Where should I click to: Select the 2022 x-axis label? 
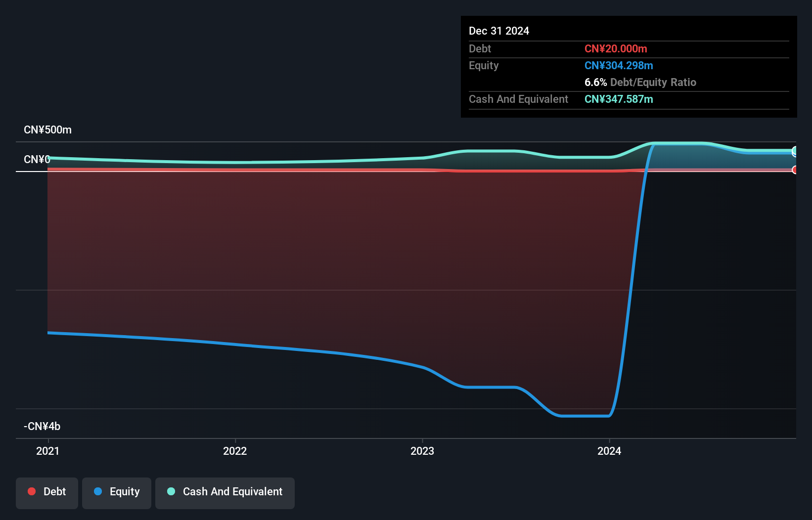tap(235, 451)
